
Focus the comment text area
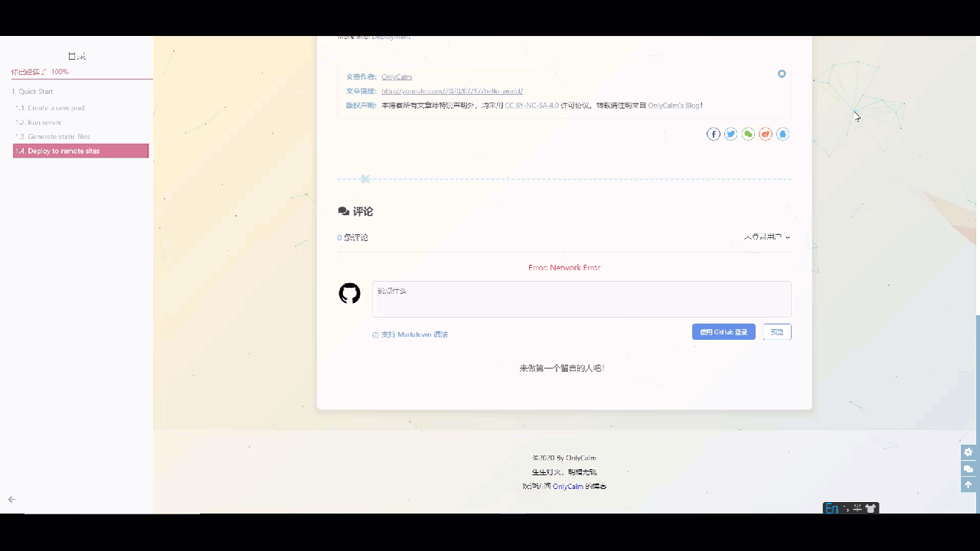coord(582,299)
